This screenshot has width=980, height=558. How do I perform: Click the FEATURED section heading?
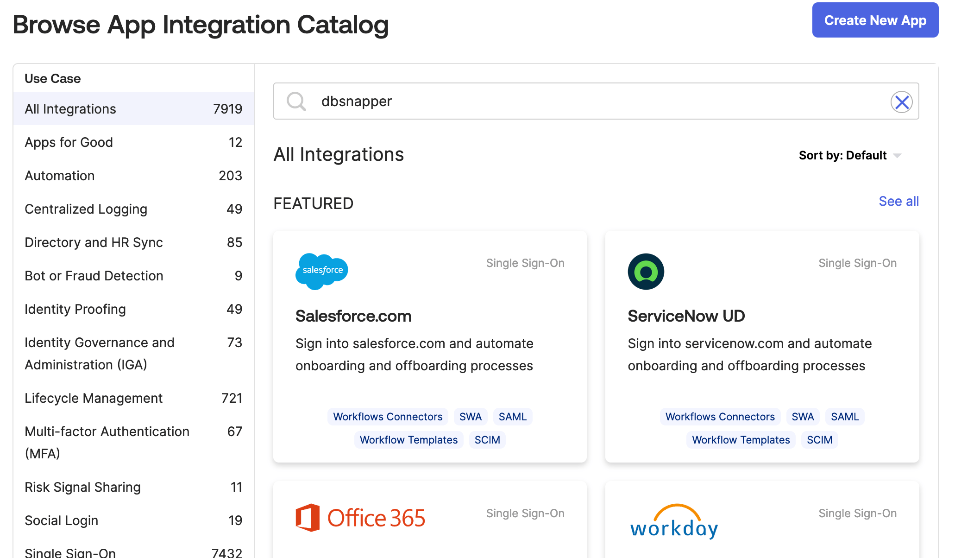coord(313,203)
